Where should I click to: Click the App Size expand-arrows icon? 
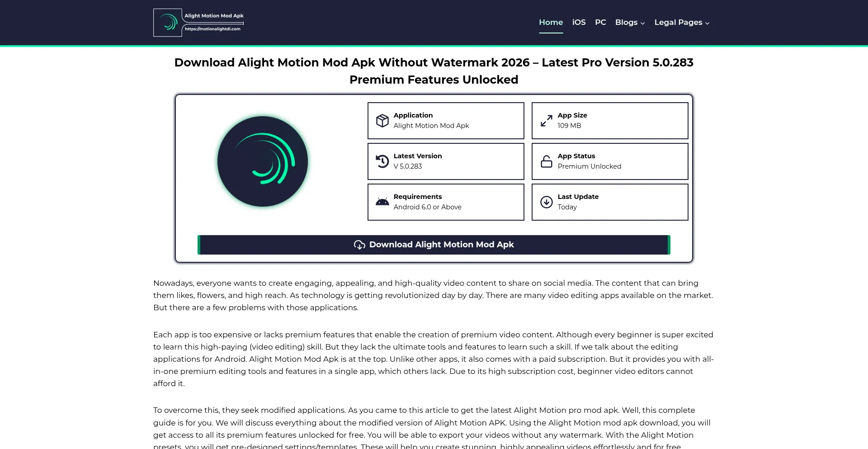[547, 121]
